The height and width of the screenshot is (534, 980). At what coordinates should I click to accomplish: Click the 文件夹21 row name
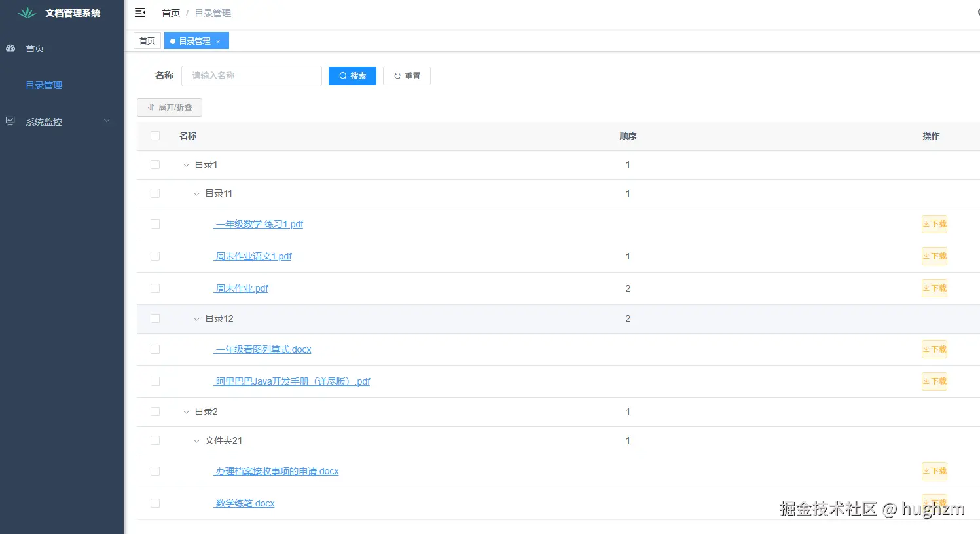[x=223, y=440]
